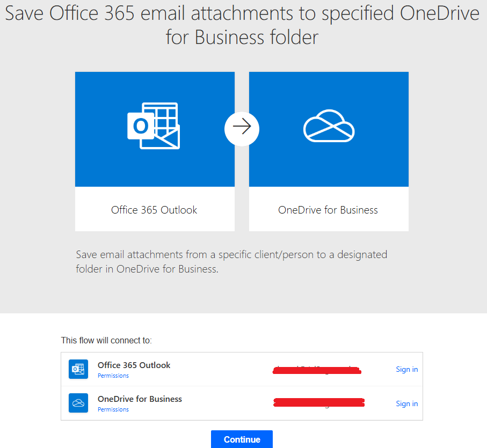Open Permissions link under Office 365 Outlook
This screenshot has width=487, height=448.
pos(113,376)
